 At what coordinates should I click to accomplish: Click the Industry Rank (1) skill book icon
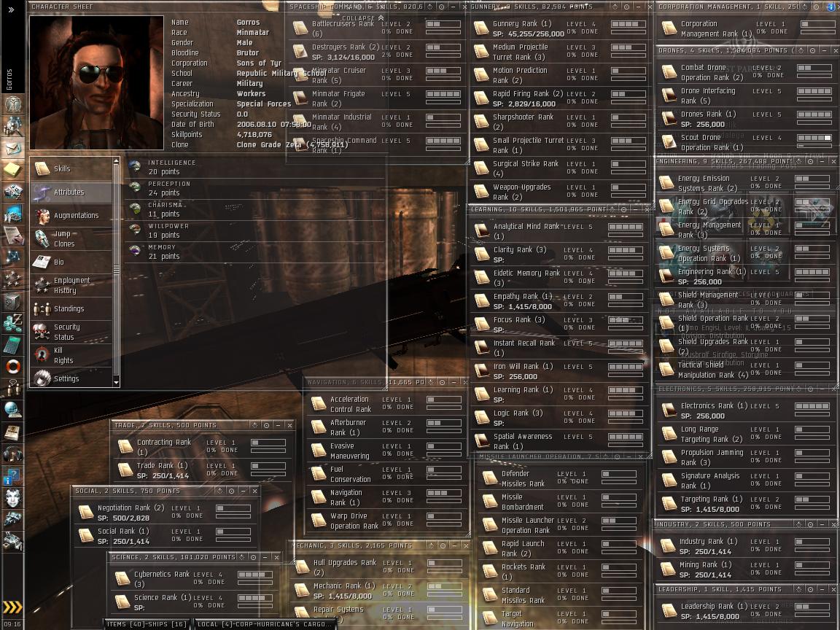click(668, 546)
